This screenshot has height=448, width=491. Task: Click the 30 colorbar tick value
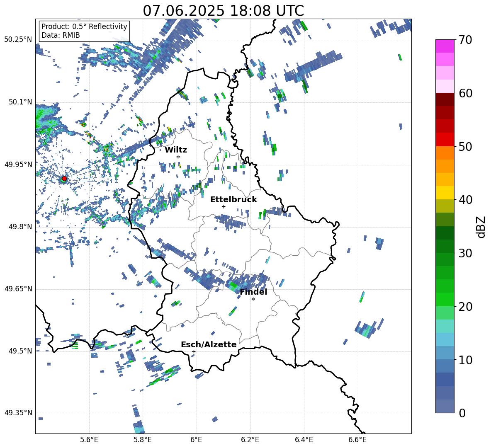(x=465, y=253)
